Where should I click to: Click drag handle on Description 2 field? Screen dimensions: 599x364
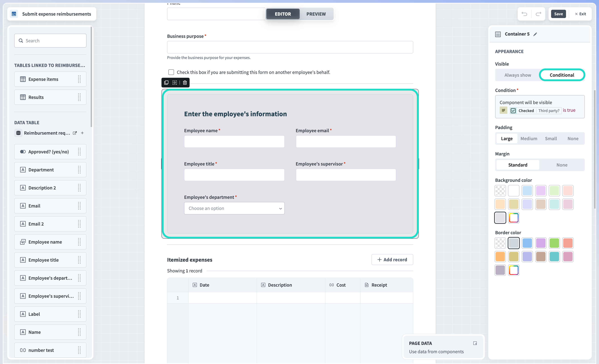tap(79, 188)
